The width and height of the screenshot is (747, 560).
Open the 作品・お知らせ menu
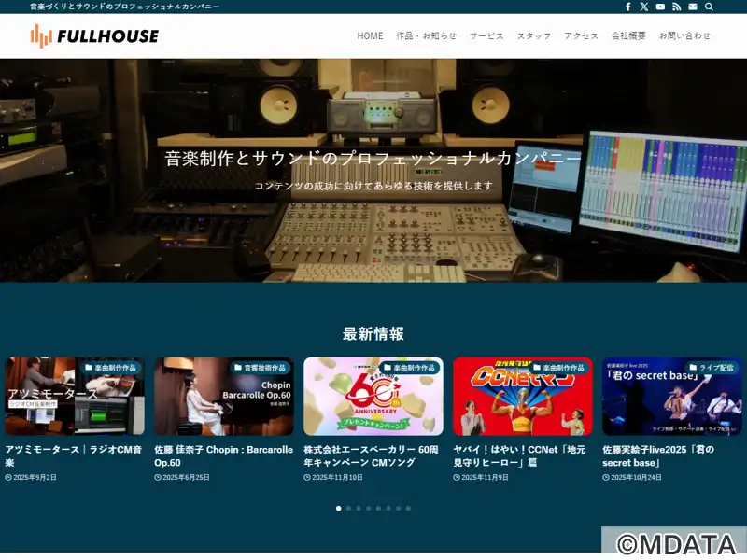point(426,36)
